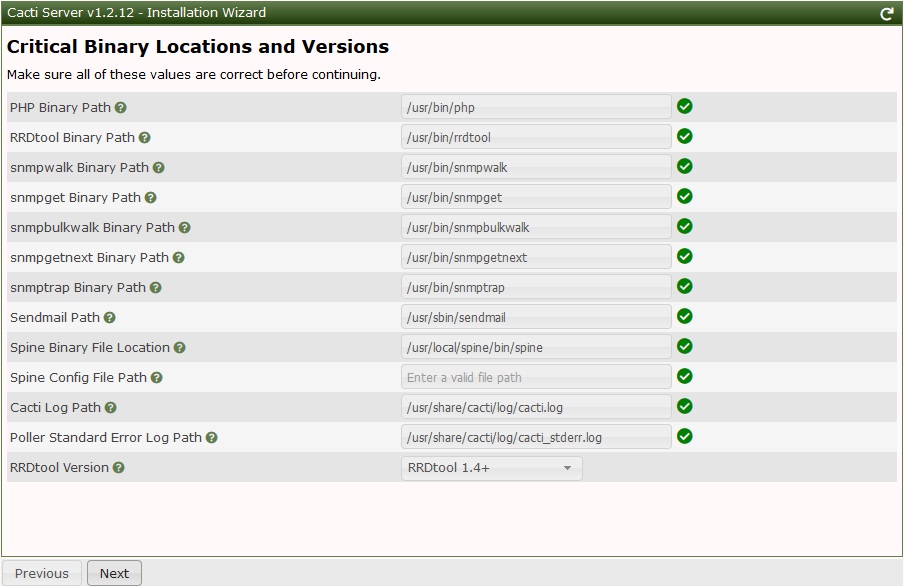Viewport: 904px width, 586px height.
Task: Focus the Spine Binary File Location field
Action: pos(536,347)
